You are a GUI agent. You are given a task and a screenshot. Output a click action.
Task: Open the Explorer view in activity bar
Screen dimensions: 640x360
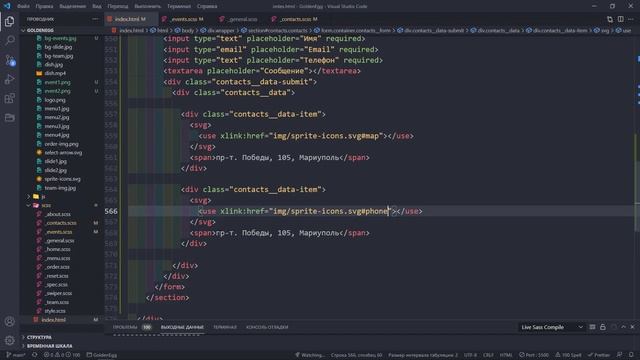[9, 21]
